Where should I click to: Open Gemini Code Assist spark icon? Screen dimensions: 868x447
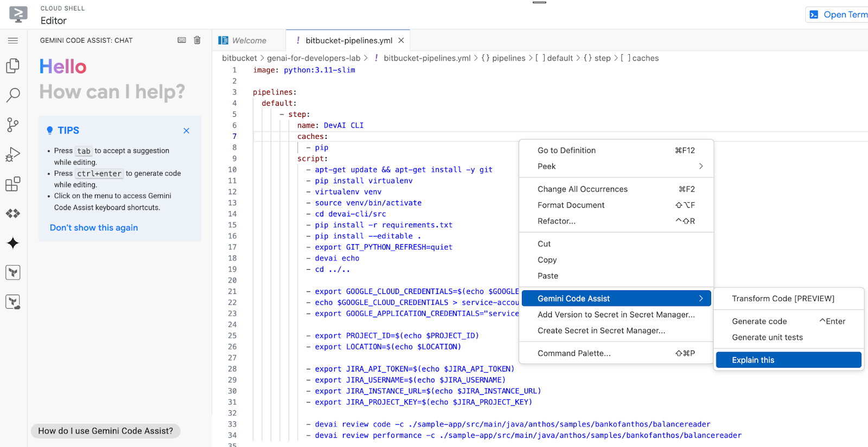point(13,243)
